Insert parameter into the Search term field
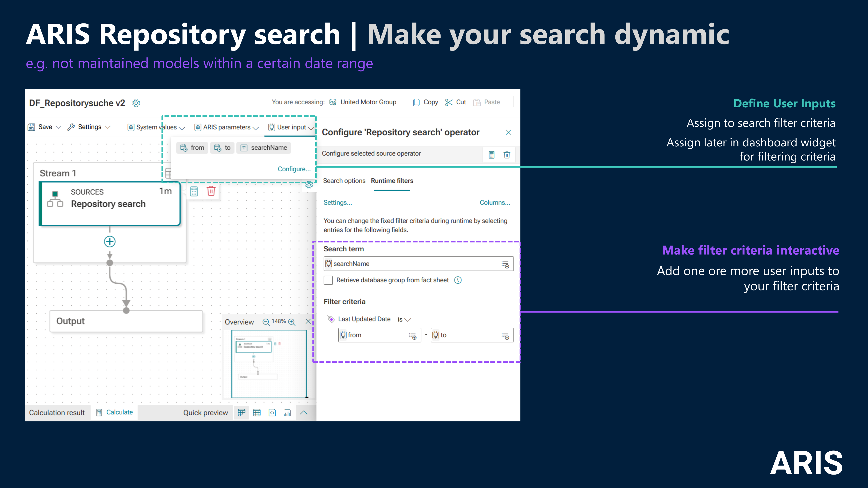 [x=505, y=264]
